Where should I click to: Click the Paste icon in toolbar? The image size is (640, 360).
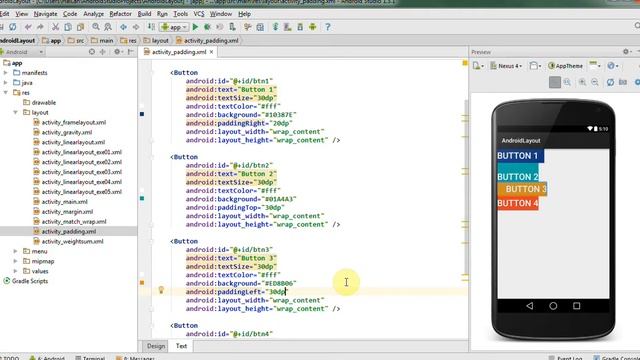coord(80,27)
